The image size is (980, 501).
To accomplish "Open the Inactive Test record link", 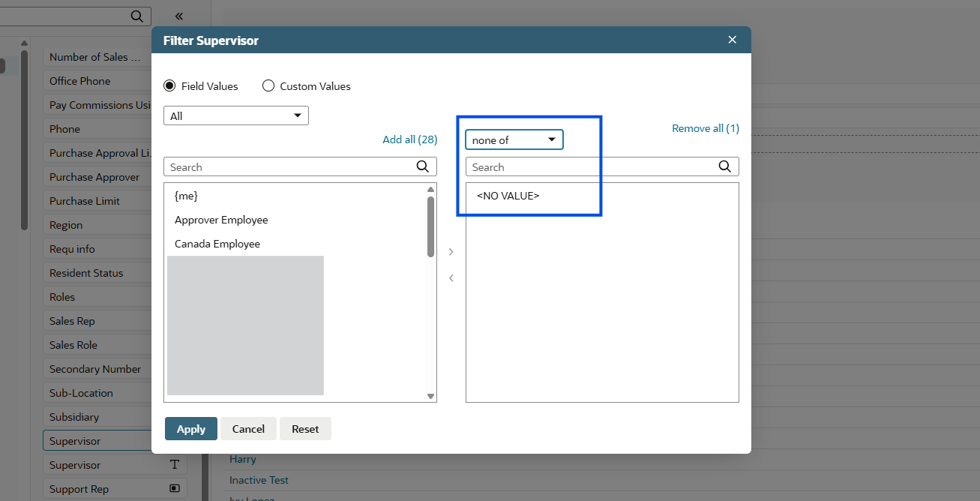I will (259, 480).
